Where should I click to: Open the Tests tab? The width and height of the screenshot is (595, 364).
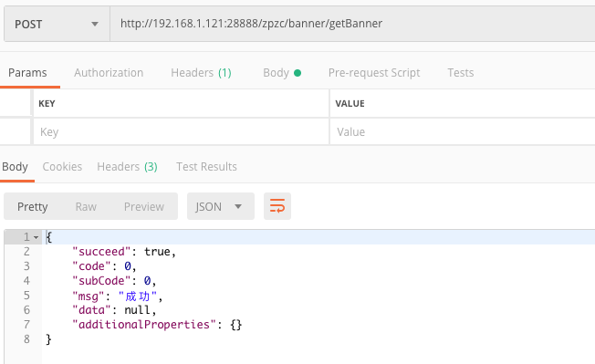tap(460, 73)
